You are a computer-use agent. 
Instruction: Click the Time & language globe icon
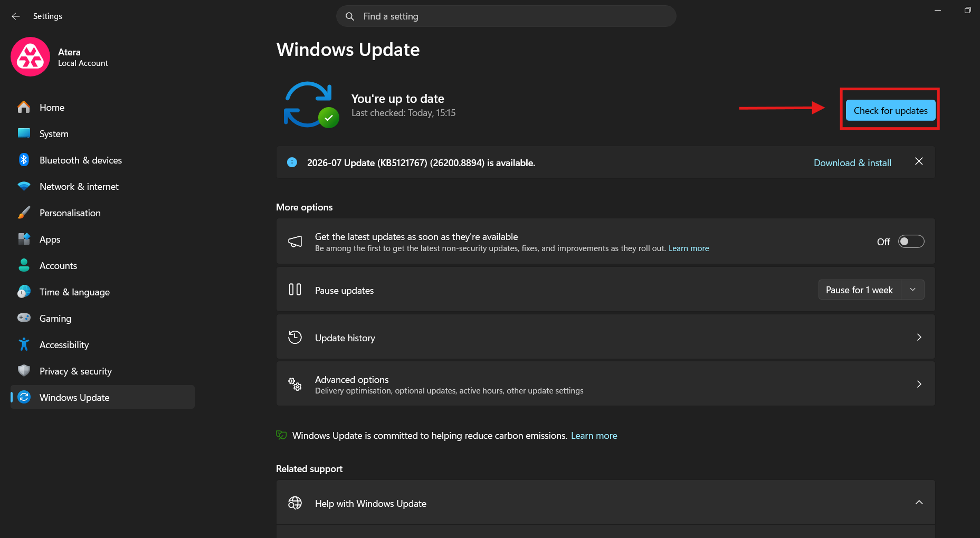[24, 292]
